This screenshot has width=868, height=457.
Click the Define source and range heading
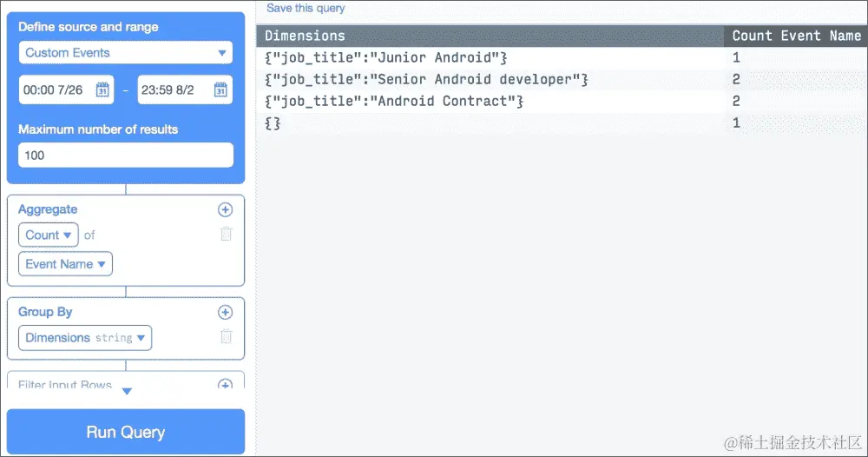pyautogui.click(x=88, y=27)
